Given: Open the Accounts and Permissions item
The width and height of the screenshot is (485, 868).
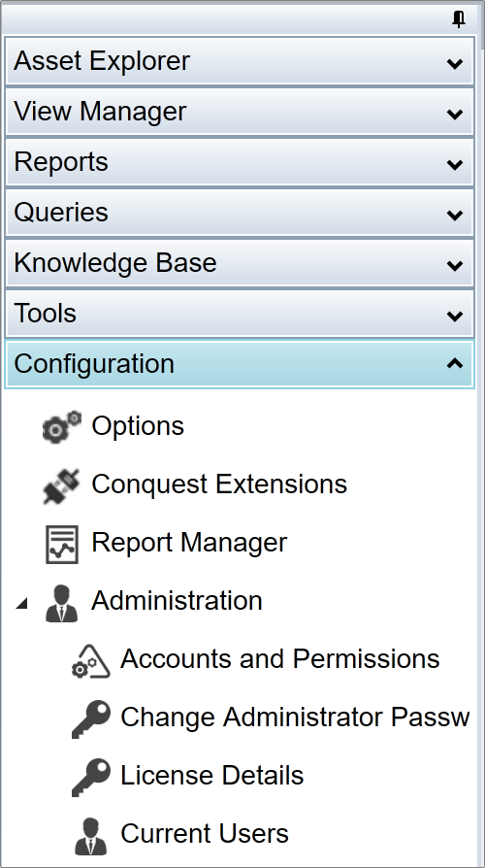Looking at the screenshot, I should (279, 658).
